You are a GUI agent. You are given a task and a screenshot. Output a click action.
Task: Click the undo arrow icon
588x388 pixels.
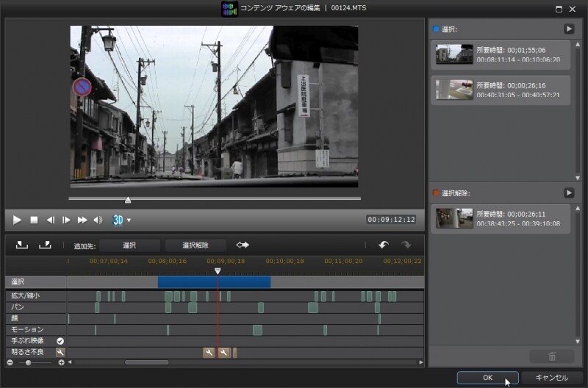pos(383,245)
